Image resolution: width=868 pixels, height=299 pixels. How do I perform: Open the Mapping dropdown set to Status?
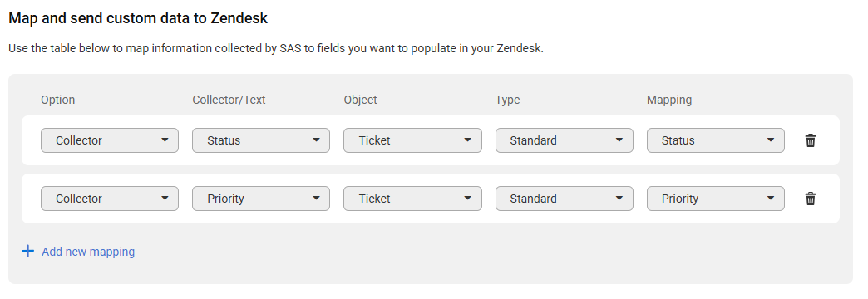[x=715, y=140]
